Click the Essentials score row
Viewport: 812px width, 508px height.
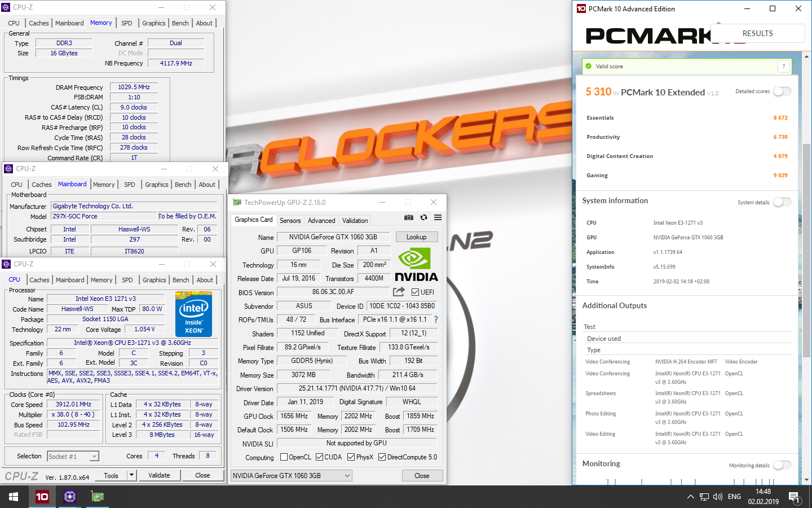687,118
